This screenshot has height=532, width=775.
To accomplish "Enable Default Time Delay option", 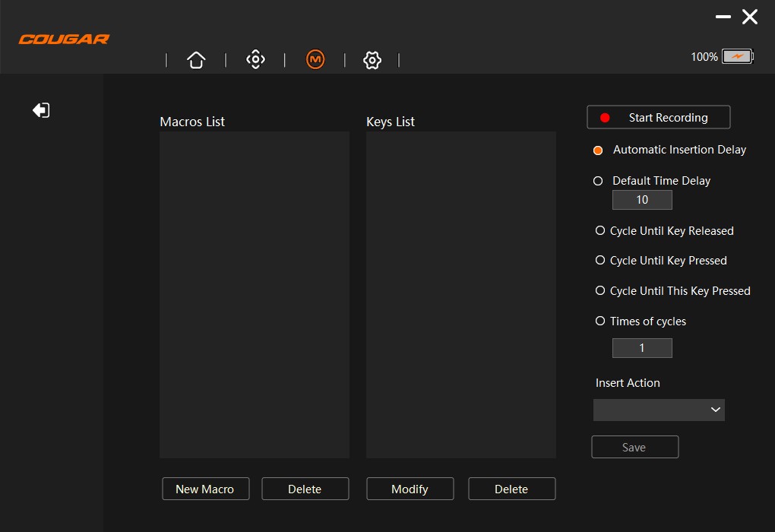I will [598, 181].
